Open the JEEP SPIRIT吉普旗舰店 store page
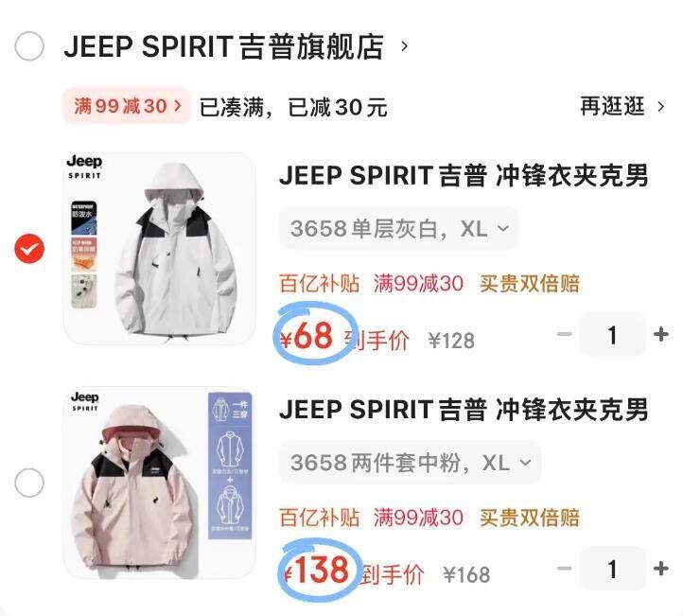Screen dimensions: 683x616 (x=223, y=46)
